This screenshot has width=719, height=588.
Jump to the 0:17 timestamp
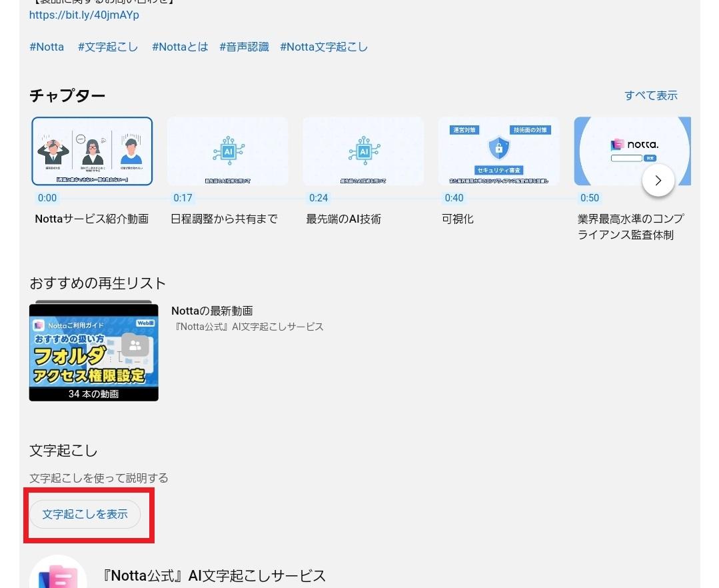point(183,198)
